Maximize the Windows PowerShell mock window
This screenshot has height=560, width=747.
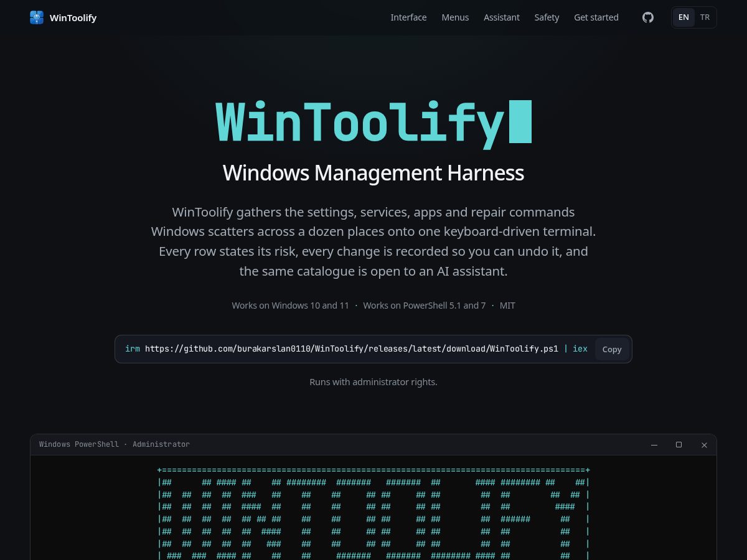pyautogui.click(x=679, y=445)
